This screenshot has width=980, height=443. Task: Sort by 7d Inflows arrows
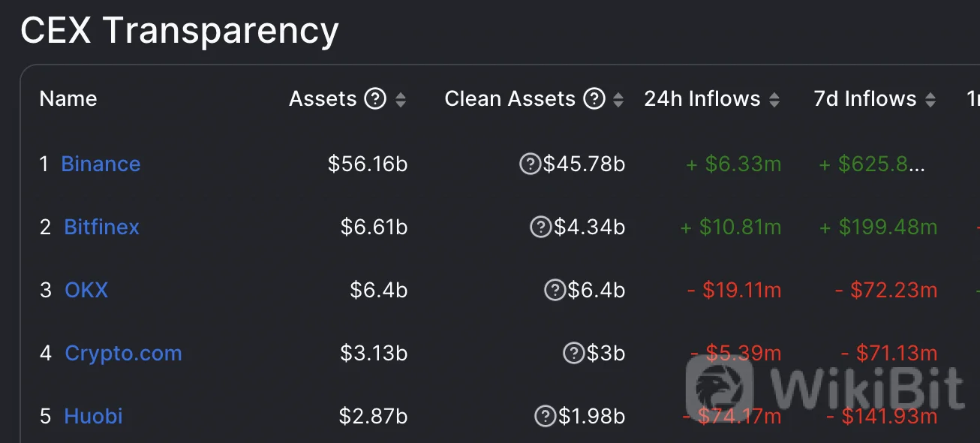click(x=930, y=99)
